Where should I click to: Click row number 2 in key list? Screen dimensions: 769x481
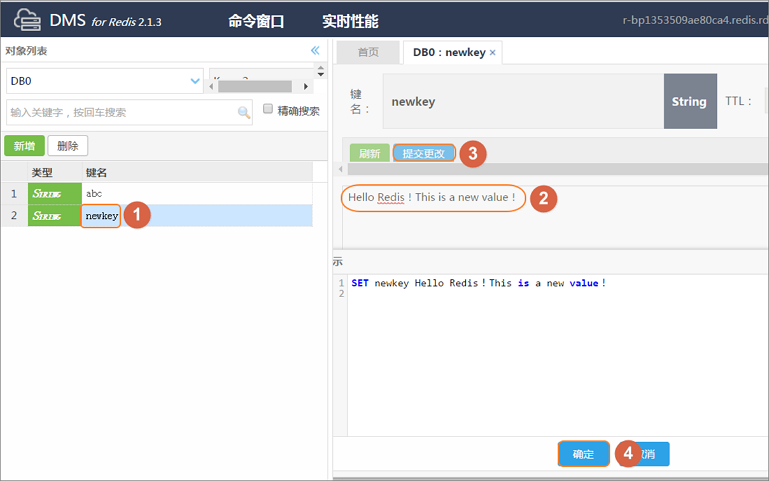14,216
